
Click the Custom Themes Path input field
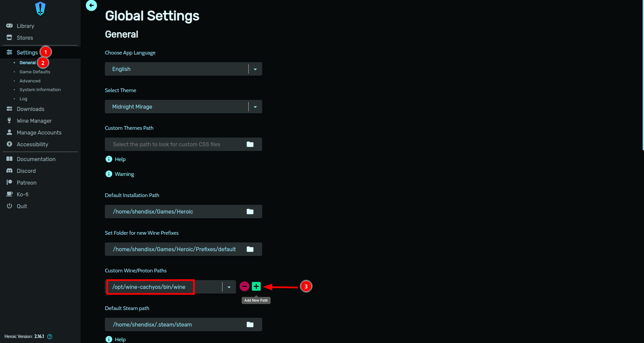[x=175, y=144]
